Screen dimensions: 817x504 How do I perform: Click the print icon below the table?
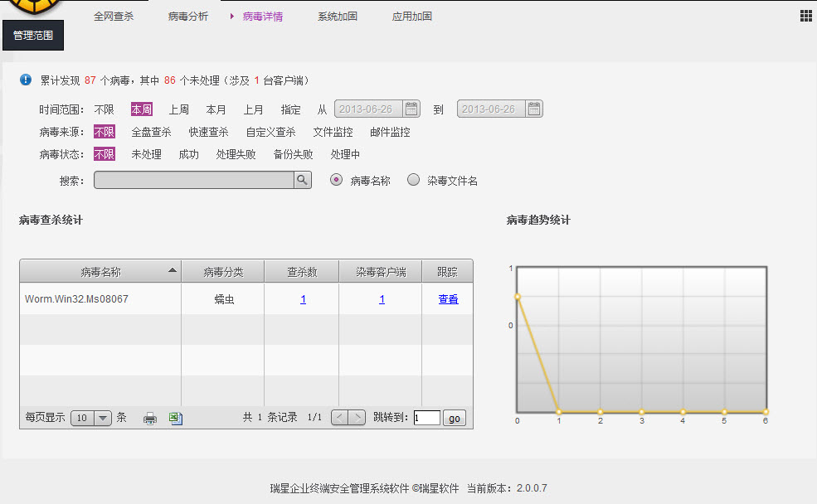coord(150,419)
